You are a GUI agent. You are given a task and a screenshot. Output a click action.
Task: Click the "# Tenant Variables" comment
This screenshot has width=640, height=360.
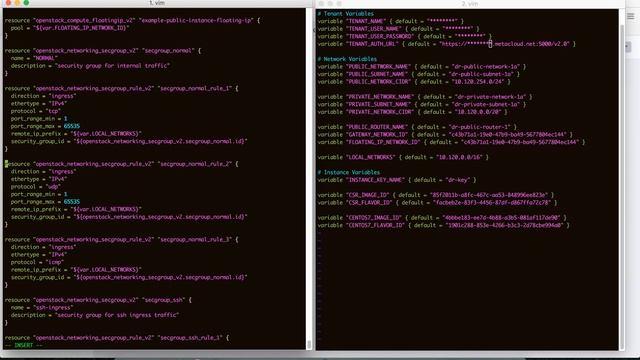tap(346, 13)
